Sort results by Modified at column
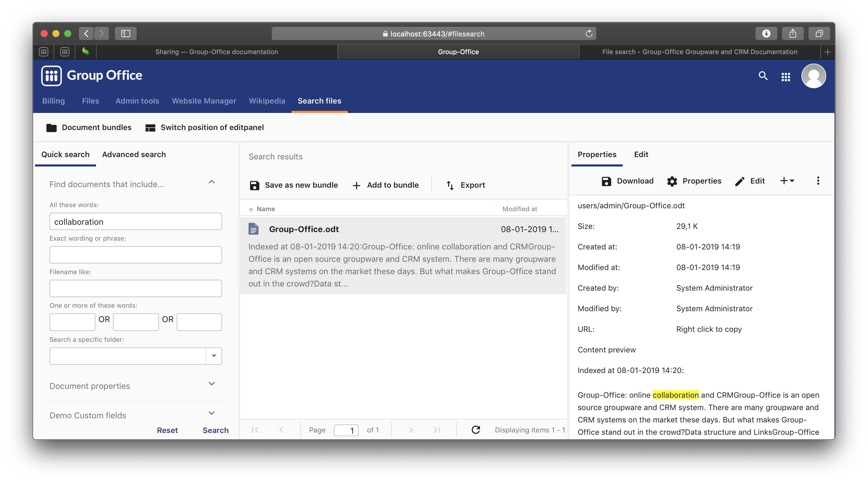The height and width of the screenshot is (483, 868). tap(520, 209)
